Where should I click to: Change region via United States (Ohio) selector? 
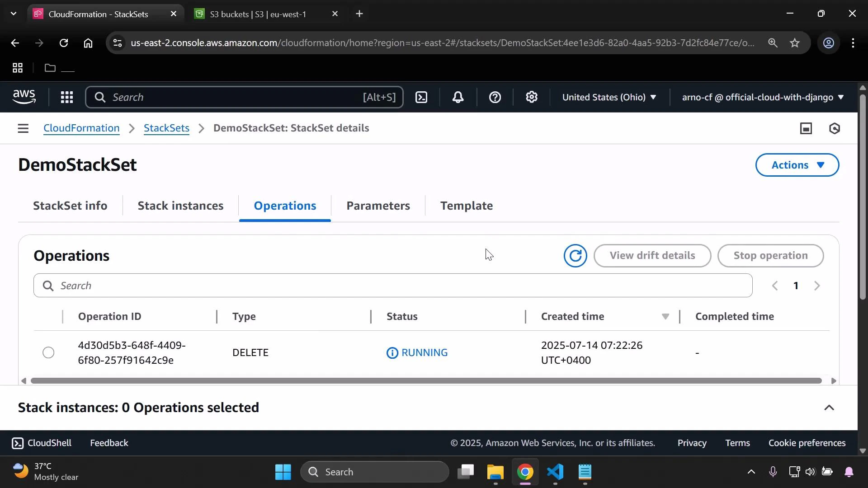[x=609, y=97]
